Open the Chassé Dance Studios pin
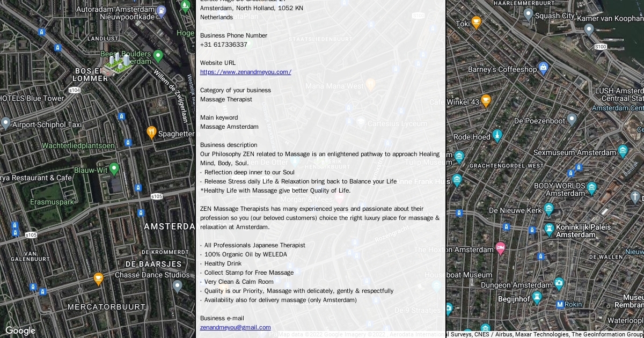Image resolution: width=644 pixels, height=338 pixels. 178,285
